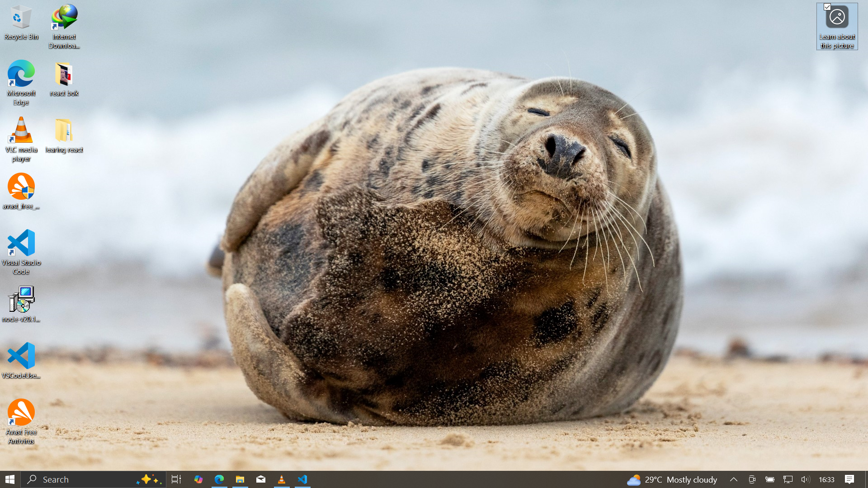
Task: Open Task View from the taskbar
Action: tap(176, 479)
